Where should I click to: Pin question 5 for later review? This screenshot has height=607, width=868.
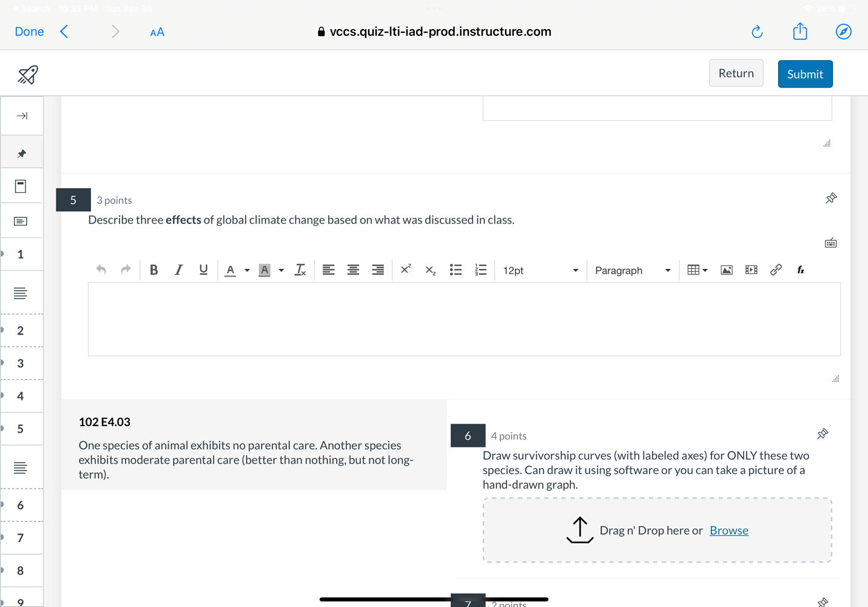pyautogui.click(x=831, y=198)
